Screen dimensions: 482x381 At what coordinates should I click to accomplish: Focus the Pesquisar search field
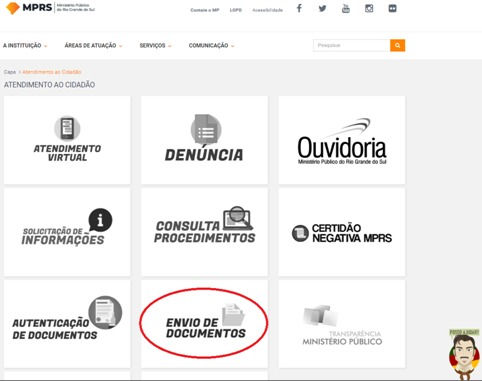click(x=351, y=45)
